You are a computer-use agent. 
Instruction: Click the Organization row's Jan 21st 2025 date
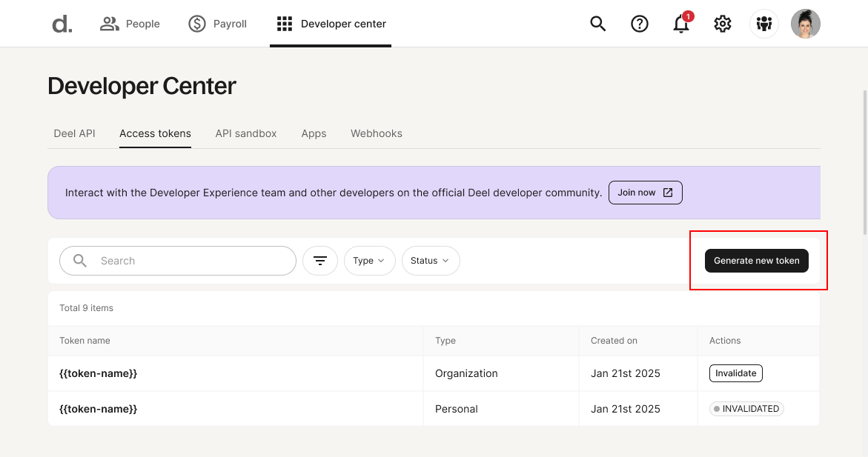click(625, 373)
